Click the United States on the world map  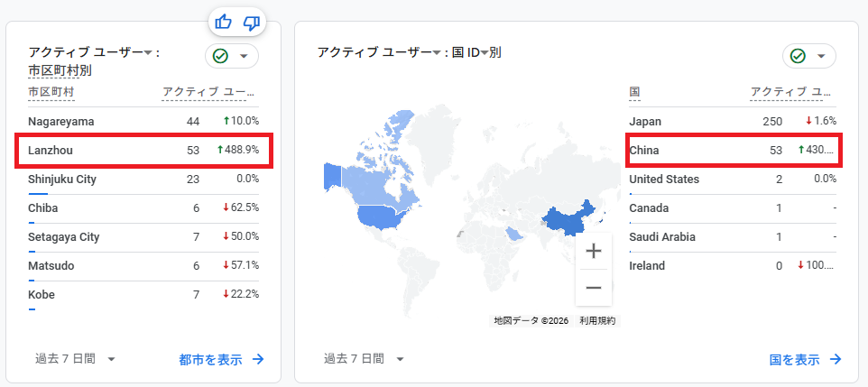(382, 217)
